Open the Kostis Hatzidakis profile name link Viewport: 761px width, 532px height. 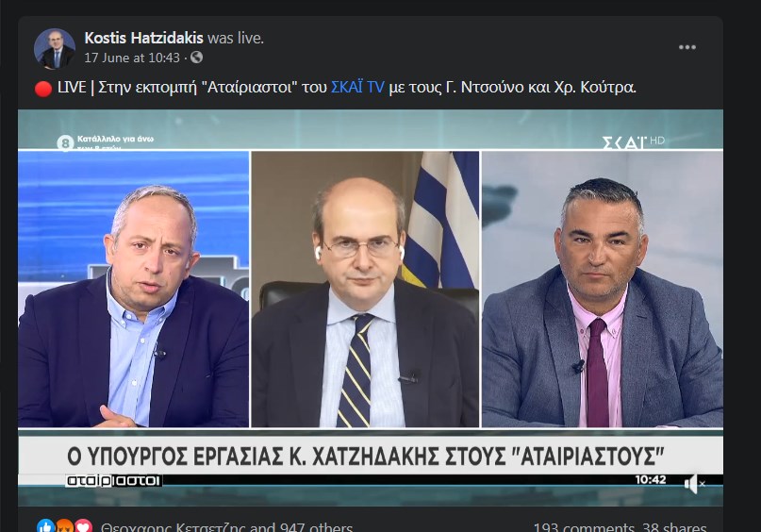point(143,38)
